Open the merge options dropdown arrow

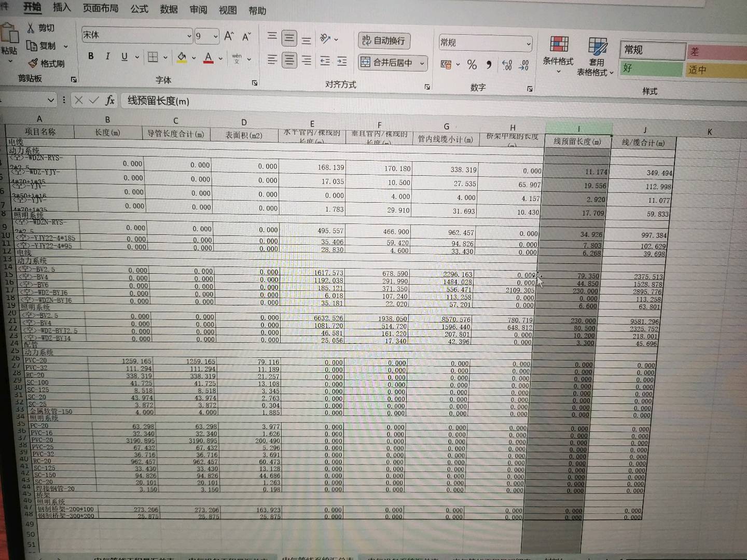(422, 63)
